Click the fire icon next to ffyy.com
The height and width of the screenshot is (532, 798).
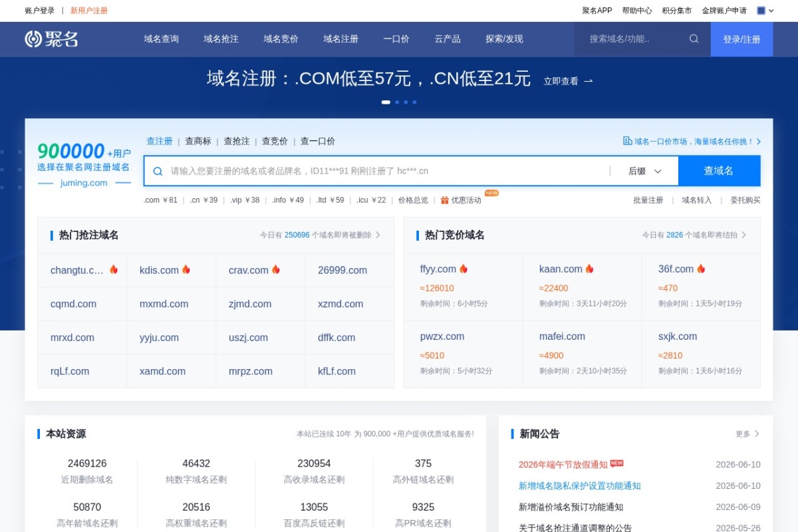pos(464,269)
